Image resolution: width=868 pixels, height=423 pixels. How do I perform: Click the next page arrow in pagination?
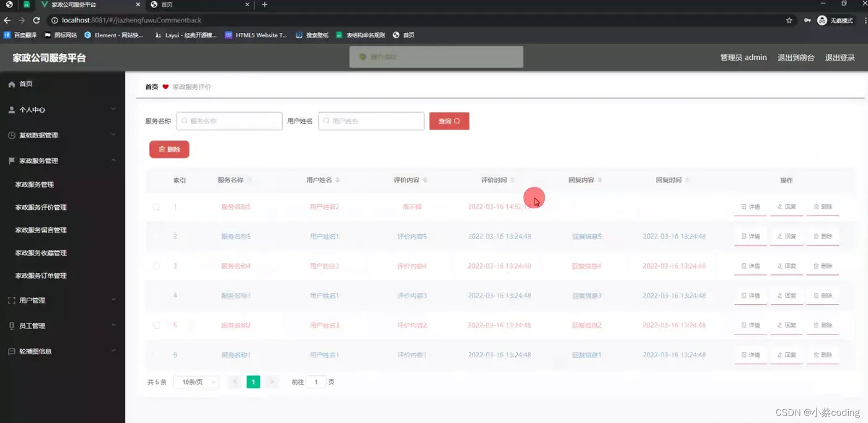pos(272,382)
